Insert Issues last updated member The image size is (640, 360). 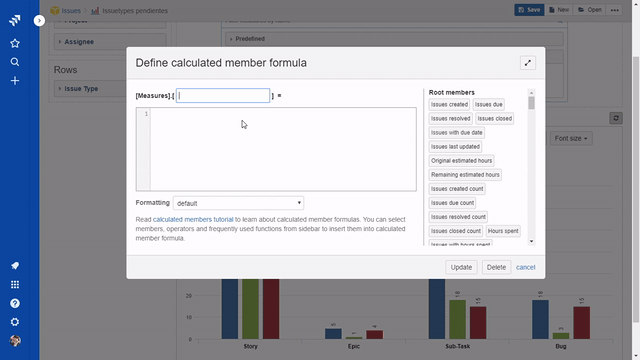point(455,147)
